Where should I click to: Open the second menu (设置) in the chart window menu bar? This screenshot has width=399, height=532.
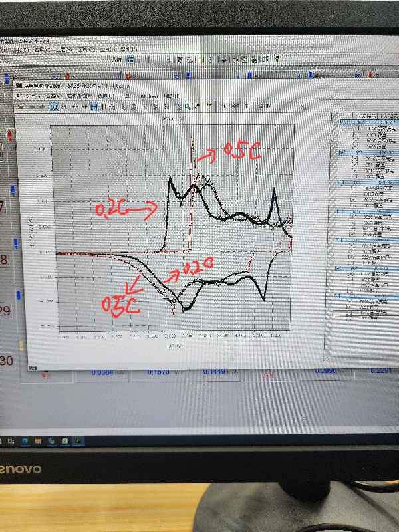55,96
